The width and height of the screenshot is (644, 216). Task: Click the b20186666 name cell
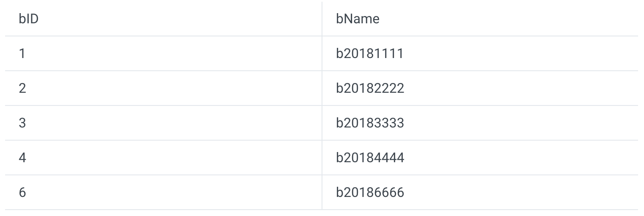370,193
